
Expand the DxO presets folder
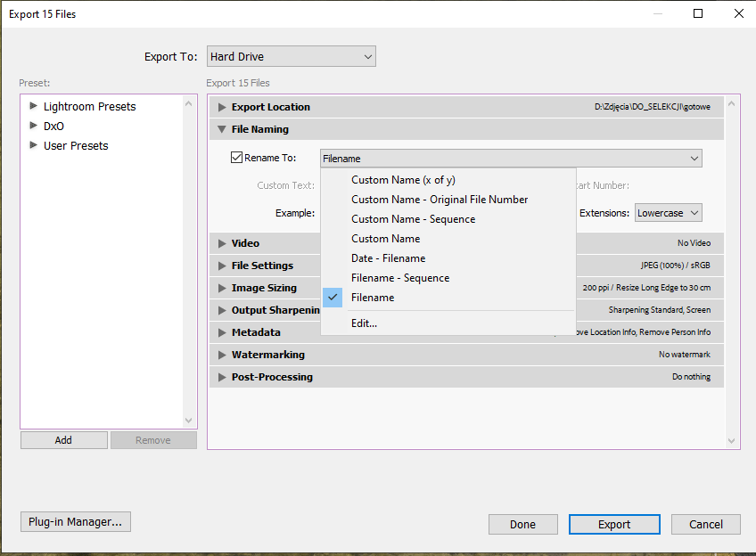pos(34,126)
